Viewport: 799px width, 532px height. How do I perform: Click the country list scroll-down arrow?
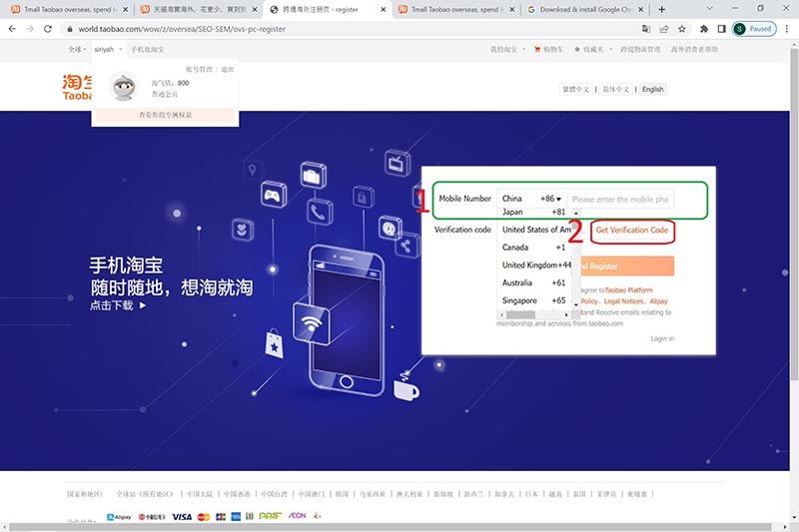[x=576, y=305]
